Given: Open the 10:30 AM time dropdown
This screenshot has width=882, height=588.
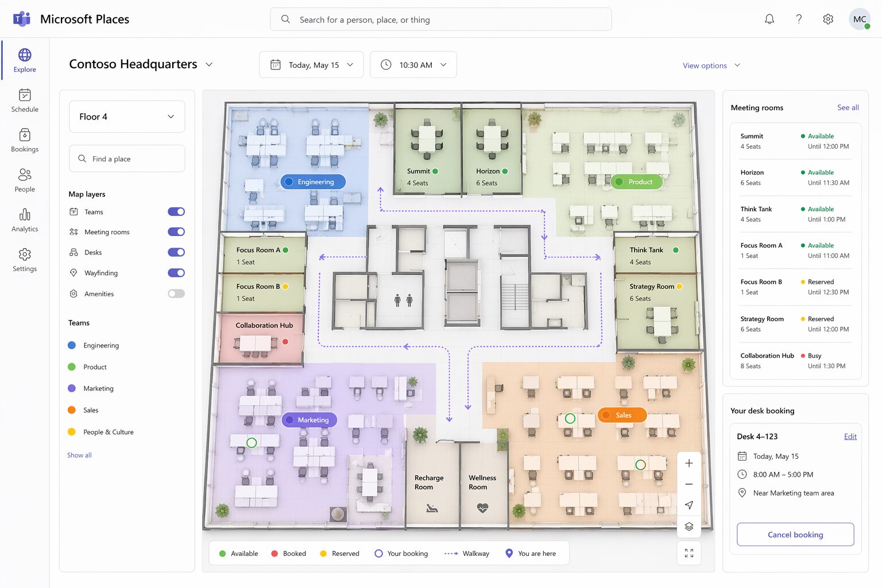Looking at the screenshot, I should point(413,65).
